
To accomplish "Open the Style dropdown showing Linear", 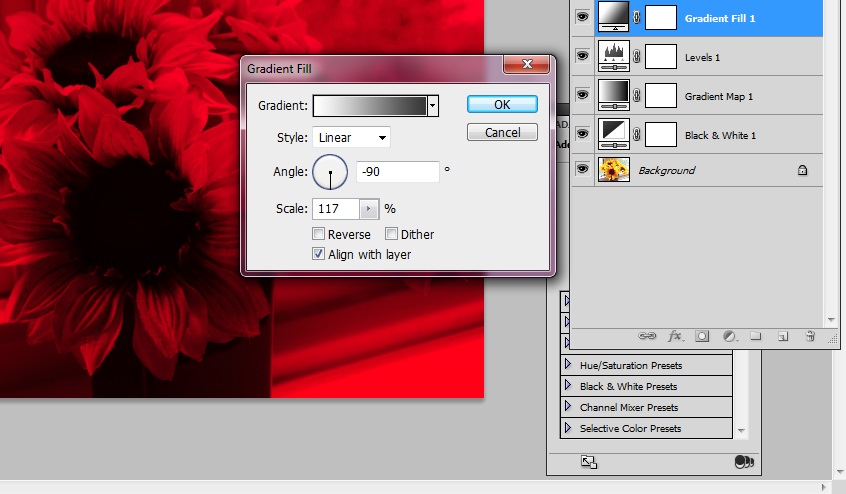I will point(351,138).
